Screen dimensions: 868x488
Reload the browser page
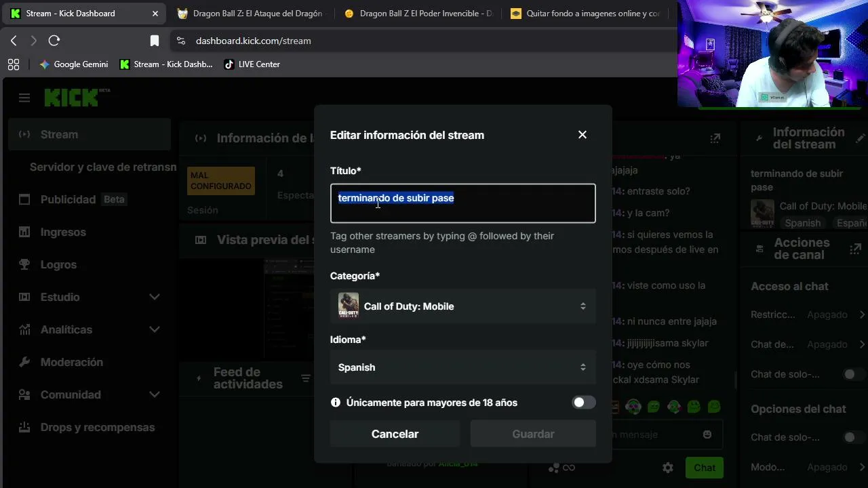(x=54, y=41)
